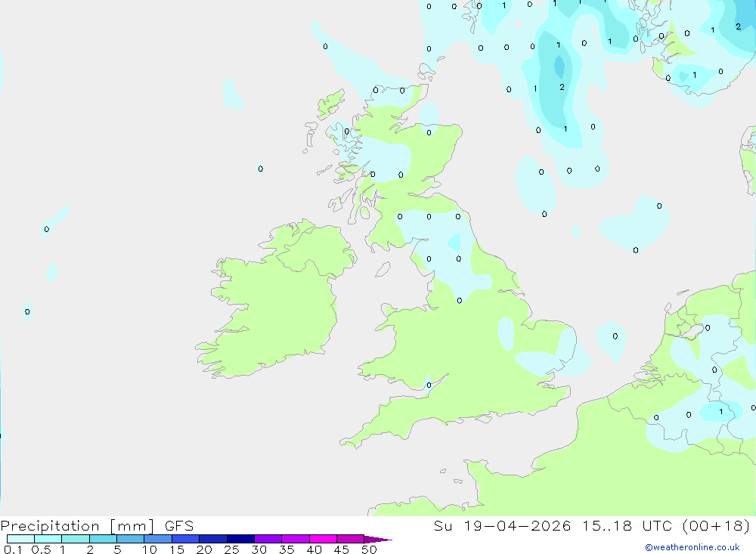Click the '50' legend scale label
This screenshot has width=756, height=554.
370,549
